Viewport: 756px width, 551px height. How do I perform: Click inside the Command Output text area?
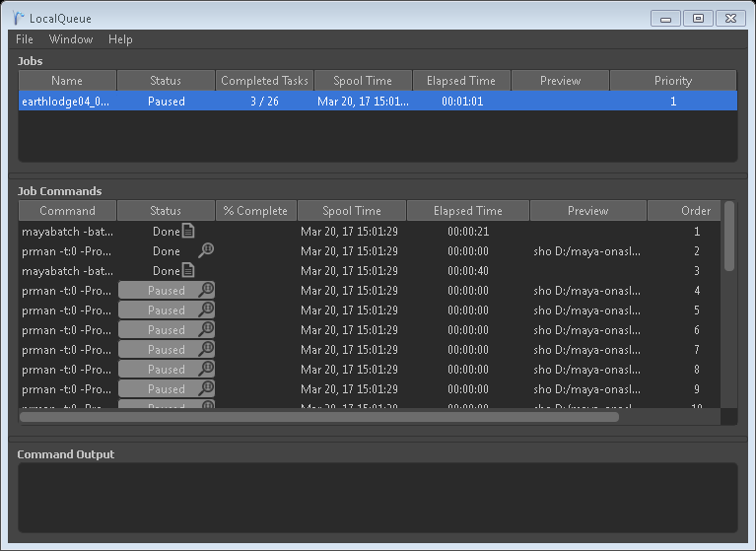378,498
